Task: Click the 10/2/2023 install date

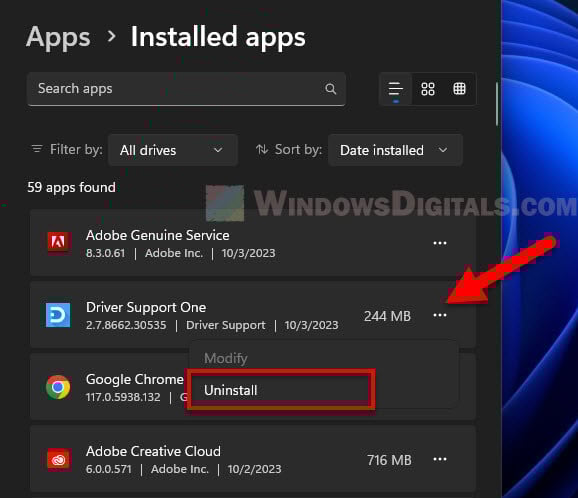Action: (x=254, y=469)
